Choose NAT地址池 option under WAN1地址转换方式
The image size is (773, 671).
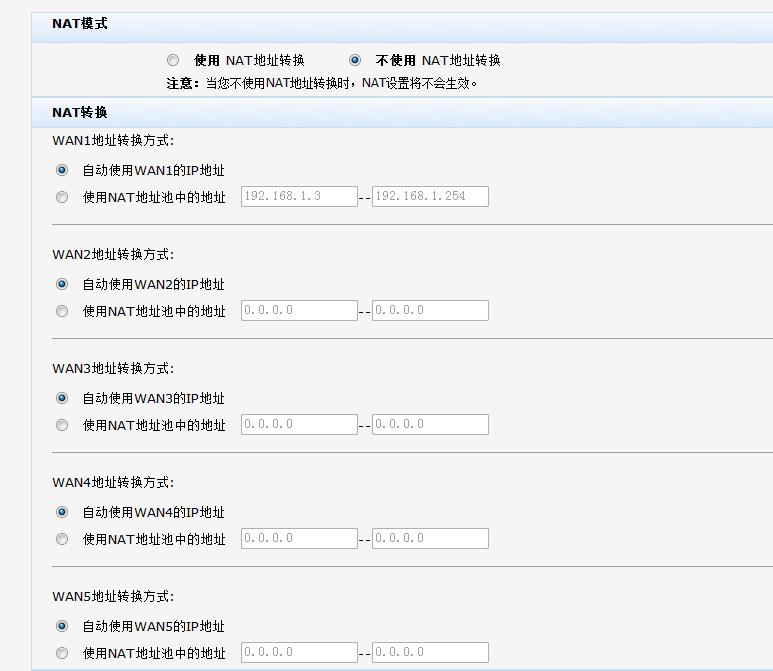[62, 197]
